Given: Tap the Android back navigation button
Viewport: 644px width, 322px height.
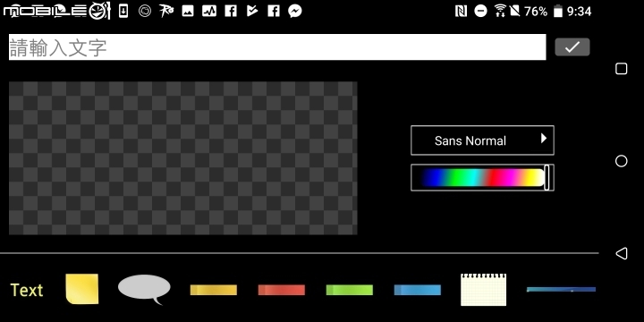Looking at the screenshot, I should [x=622, y=253].
